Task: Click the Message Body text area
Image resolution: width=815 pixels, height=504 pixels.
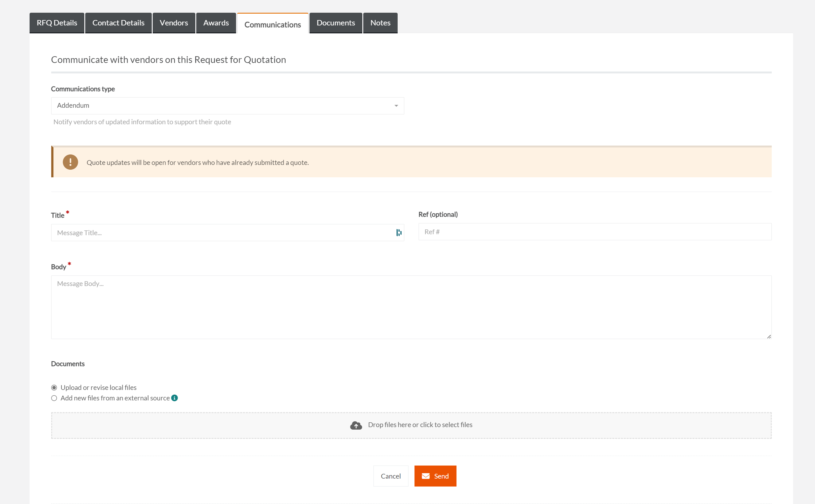Action: [411, 307]
